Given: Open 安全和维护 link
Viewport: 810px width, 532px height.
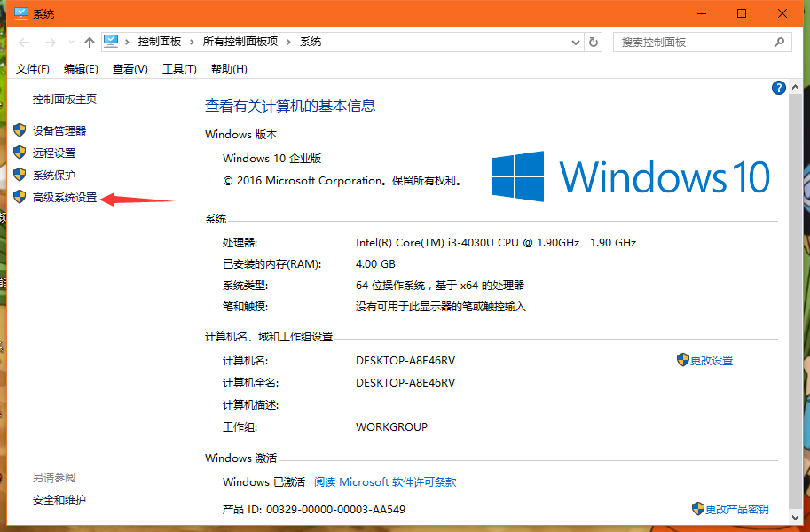Looking at the screenshot, I should tap(59, 499).
